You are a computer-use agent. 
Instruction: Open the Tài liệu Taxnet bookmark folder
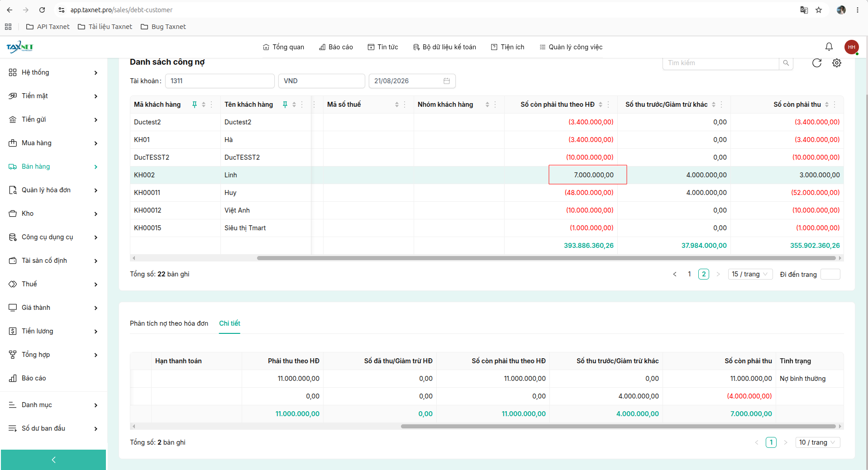pyautogui.click(x=105, y=27)
